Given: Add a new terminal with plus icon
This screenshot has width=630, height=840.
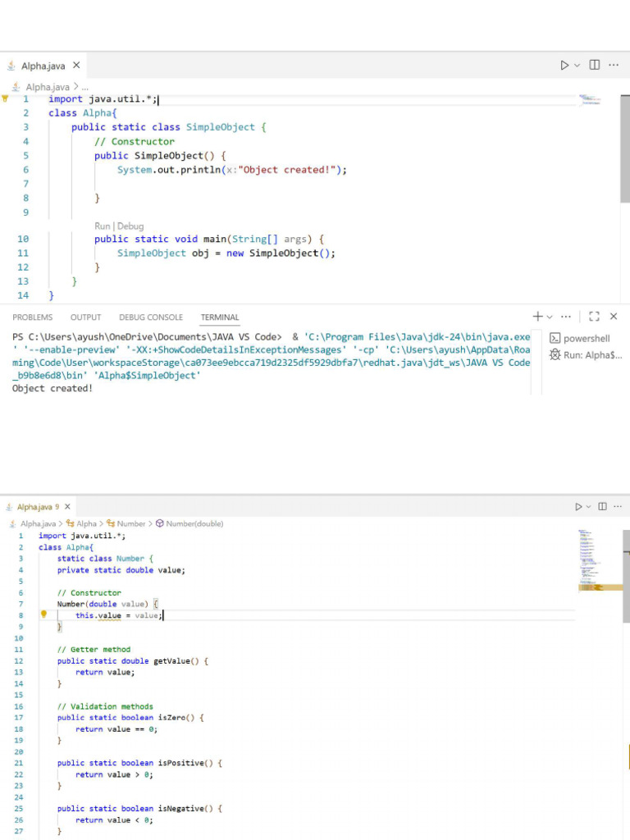Looking at the screenshot, I should coord(537,317).
